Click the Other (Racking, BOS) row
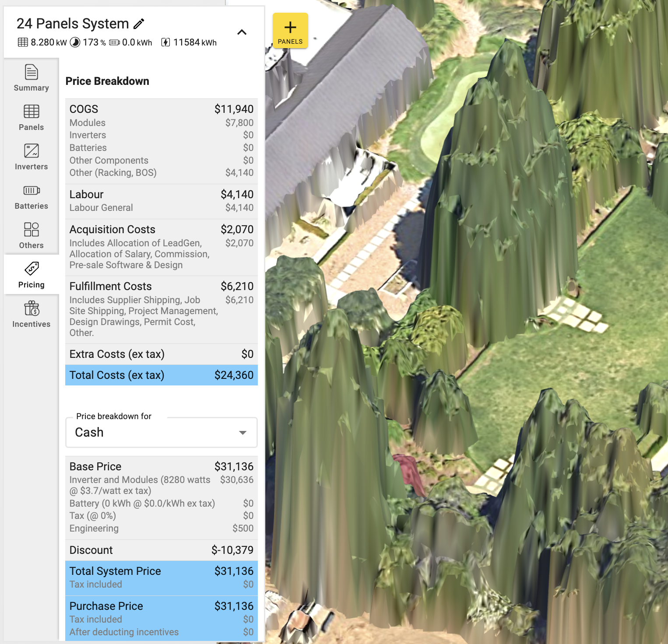The image size is (668, 644). [x=162, y=173]
